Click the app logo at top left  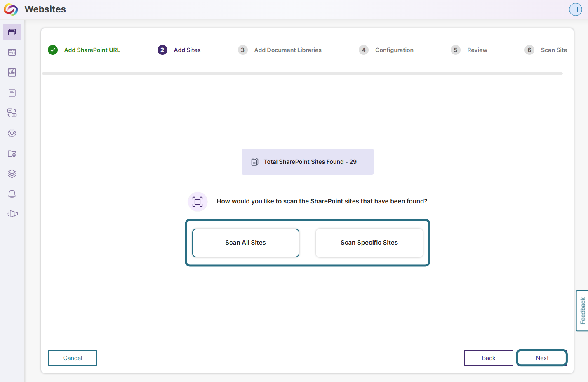pos(11,9)
